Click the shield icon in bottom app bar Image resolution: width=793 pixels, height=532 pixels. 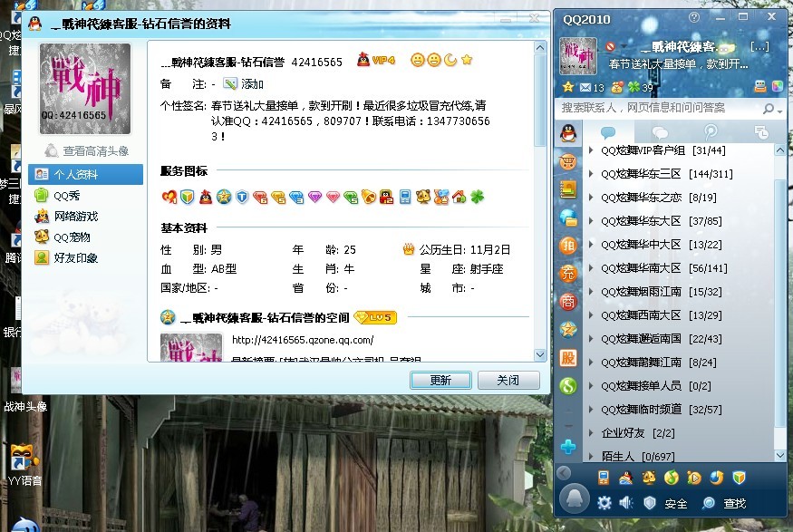pyautogui.click(x=739, y=478)
